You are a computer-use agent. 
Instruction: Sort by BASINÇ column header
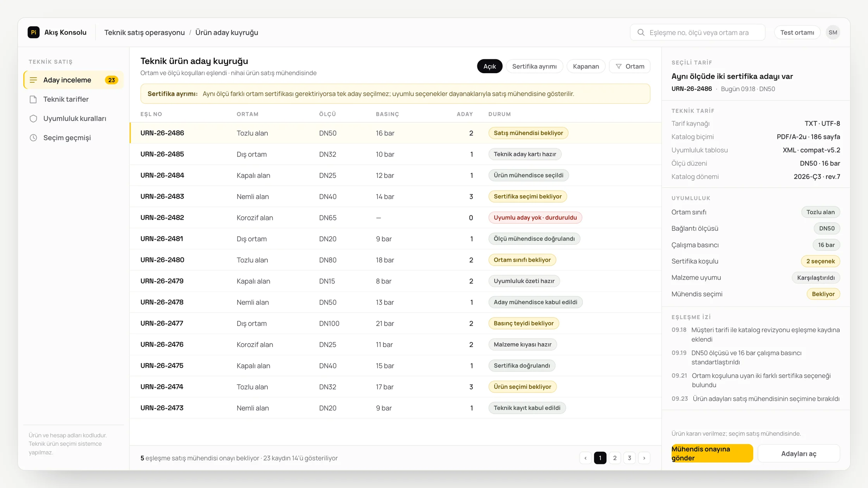(387, 114)
